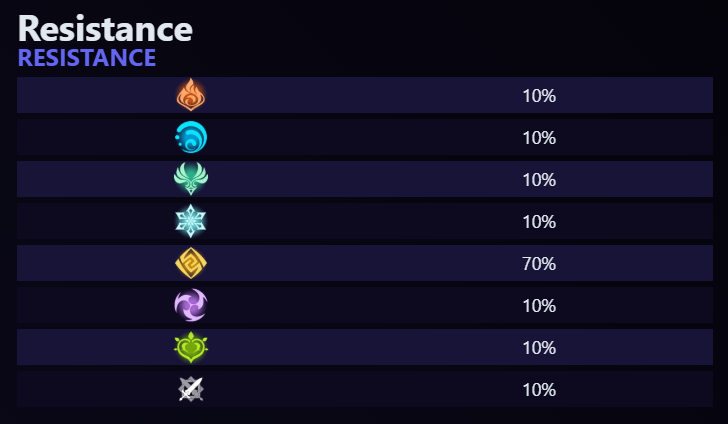Screen dimensions: 728x424
Task: Click the Geo element diamond icon
Action: pyautogui.click(x=190, y=263)
